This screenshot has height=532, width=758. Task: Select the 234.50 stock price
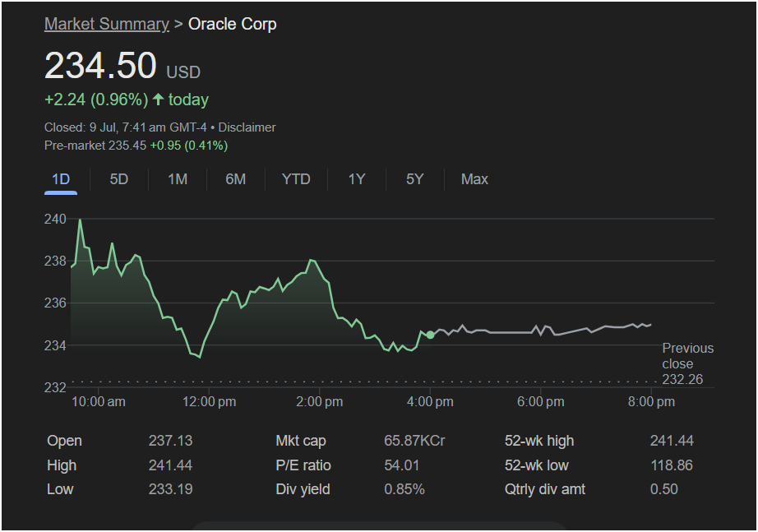(x=100, y=65)
